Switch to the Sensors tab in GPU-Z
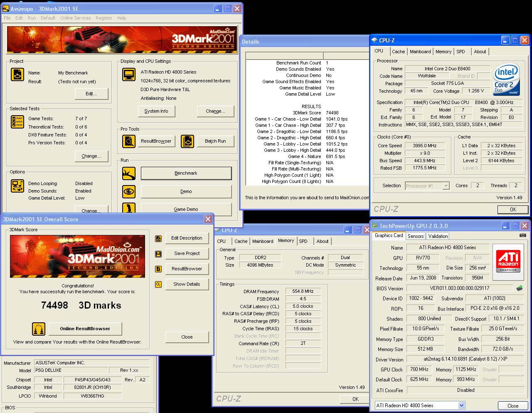This screenshot has width=532, height=413. [416, 236]
